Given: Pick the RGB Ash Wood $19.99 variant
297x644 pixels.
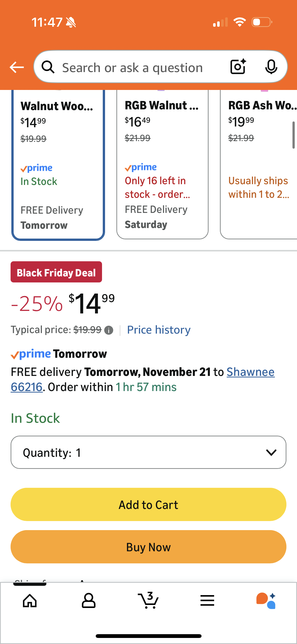Looking at the screenshot, I should tap(259, 164).
